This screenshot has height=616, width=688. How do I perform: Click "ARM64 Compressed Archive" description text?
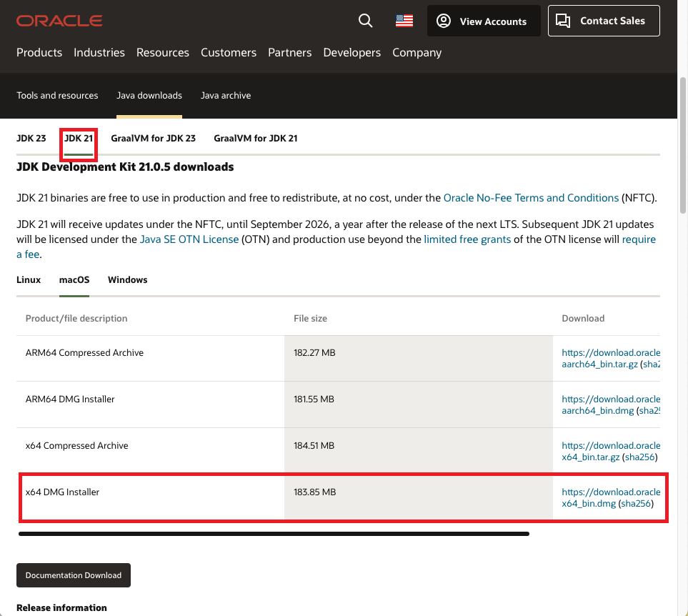click(84, 353)
